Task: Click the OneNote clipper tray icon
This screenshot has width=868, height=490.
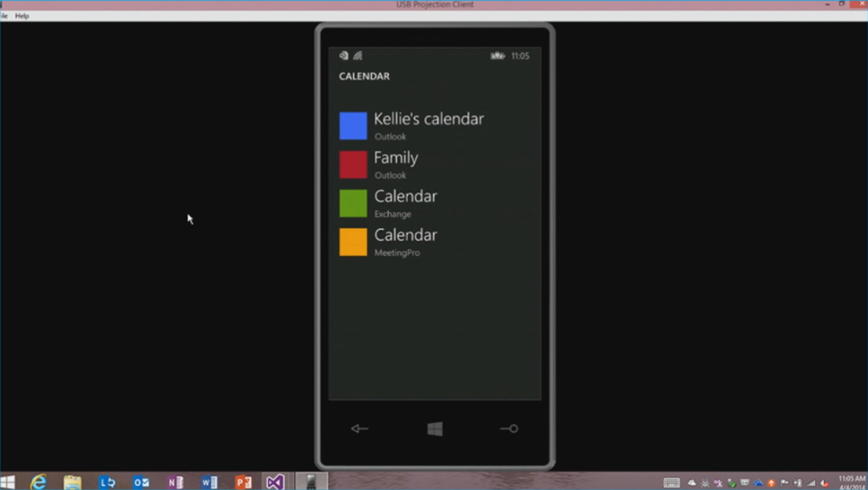Action: click(719, 483)
